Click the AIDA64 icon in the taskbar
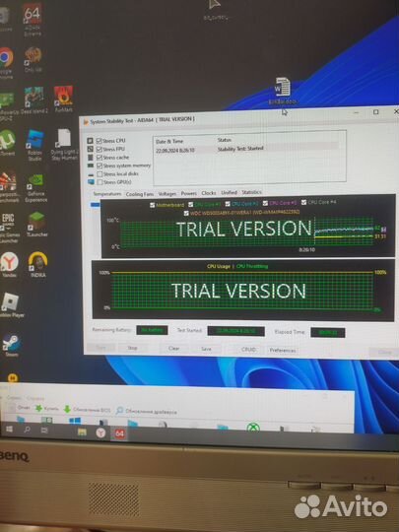The width and height of the screenshot is (399, 532). (119, 433)
